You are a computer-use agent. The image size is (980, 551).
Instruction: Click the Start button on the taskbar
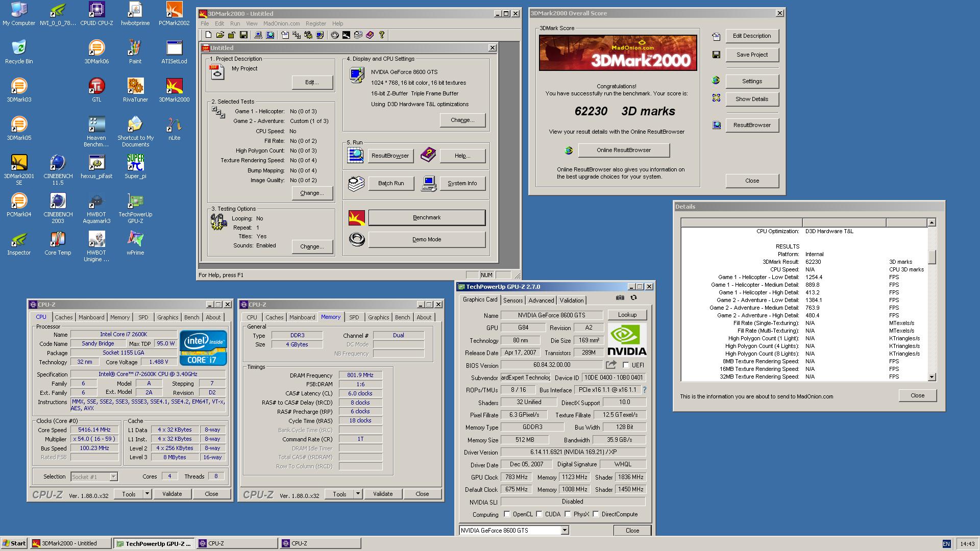coord(14,543)
